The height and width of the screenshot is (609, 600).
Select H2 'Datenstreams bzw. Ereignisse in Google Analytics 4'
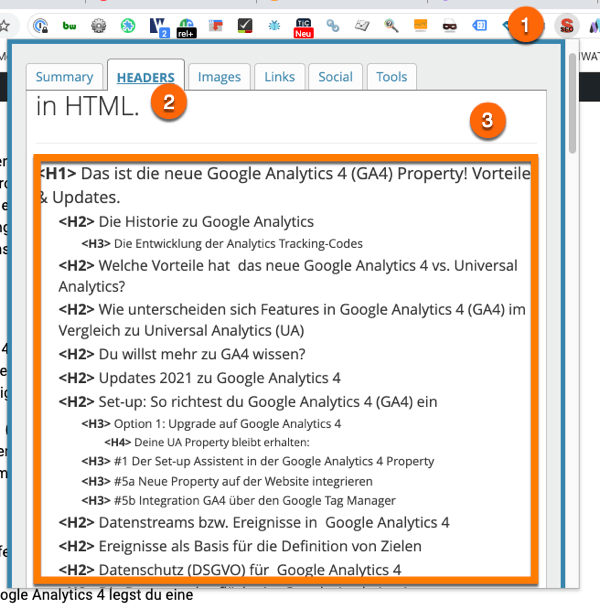coord(254,522)
